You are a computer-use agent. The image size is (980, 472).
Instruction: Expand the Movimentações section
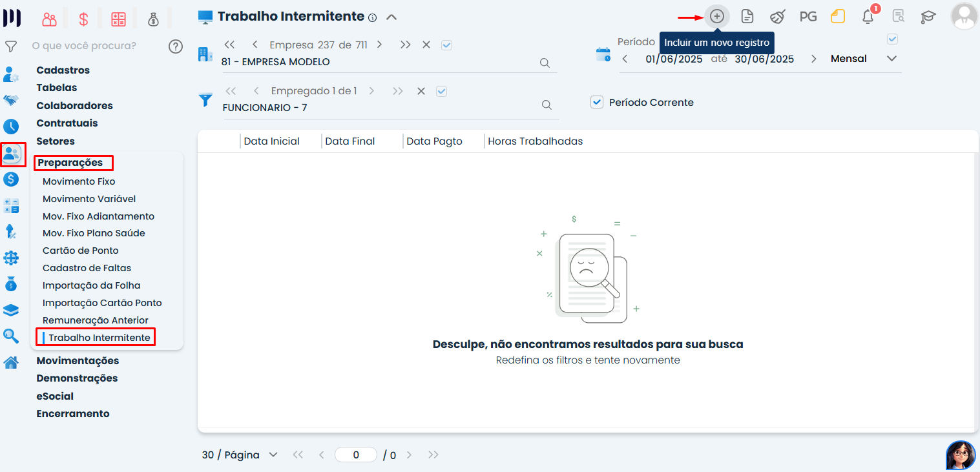78,360
